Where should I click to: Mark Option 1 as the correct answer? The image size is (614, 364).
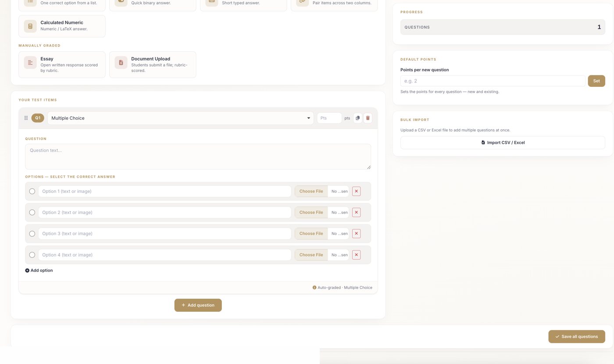[32, 191]
